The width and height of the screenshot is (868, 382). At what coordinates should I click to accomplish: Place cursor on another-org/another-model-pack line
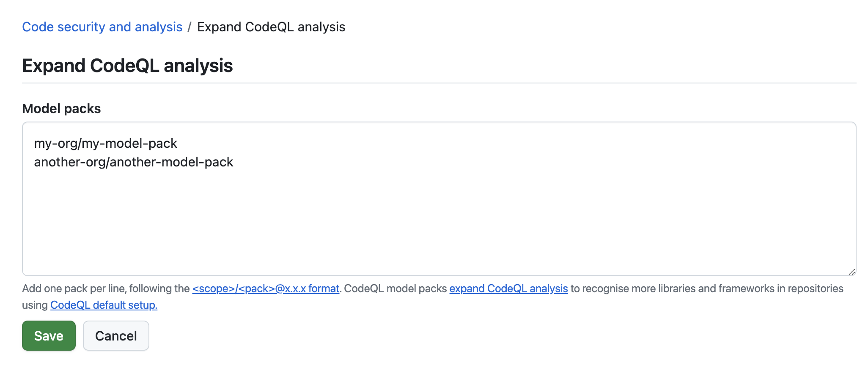pyautogui.click(x=134, y=162)
